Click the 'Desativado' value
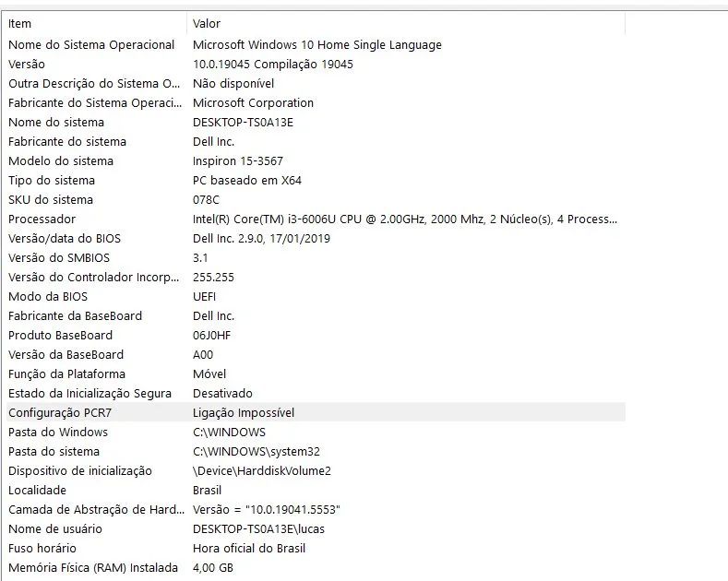This screenshot has width=728, height=581. click(x=223, y=394)
